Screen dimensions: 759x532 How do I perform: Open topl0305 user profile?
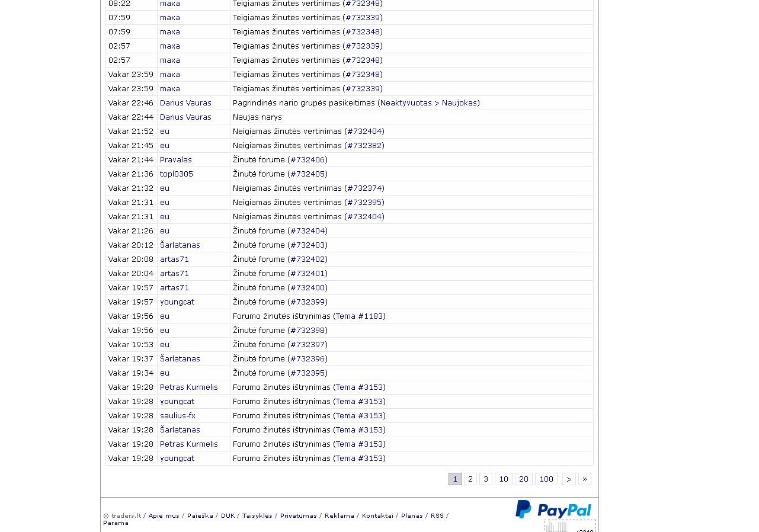[177, 174]
